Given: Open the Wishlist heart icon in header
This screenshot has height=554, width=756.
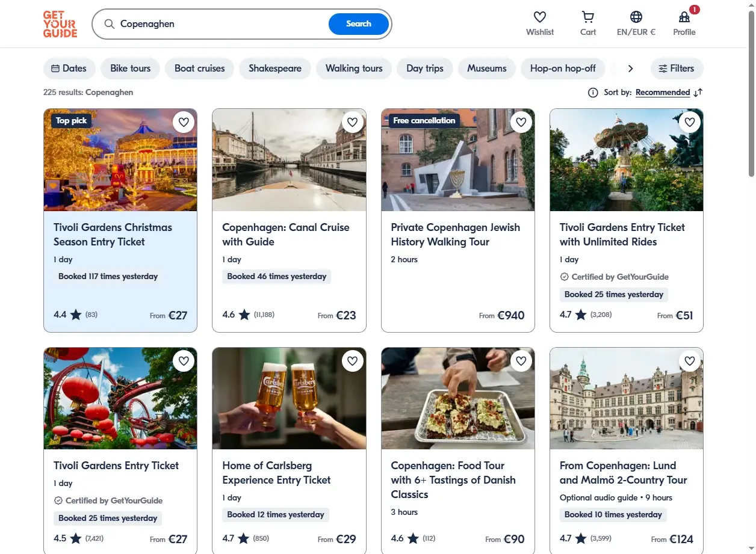Looking at the screenshot, I should point(540,17).
